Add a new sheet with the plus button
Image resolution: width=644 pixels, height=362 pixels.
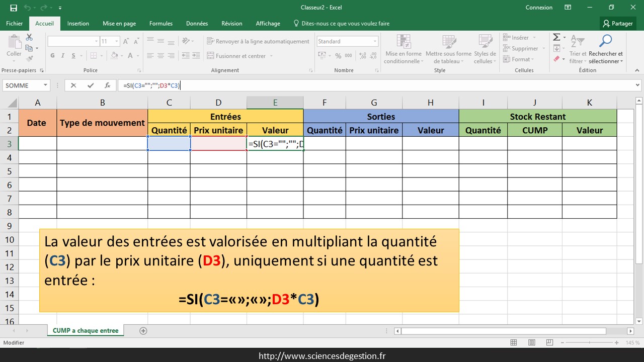[x=143, y=331]
